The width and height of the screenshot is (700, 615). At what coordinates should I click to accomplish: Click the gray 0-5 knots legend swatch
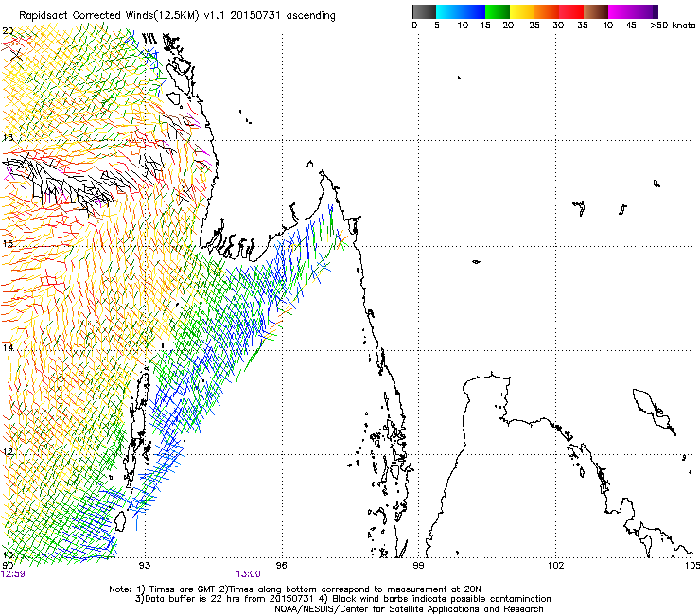(424, 11)
